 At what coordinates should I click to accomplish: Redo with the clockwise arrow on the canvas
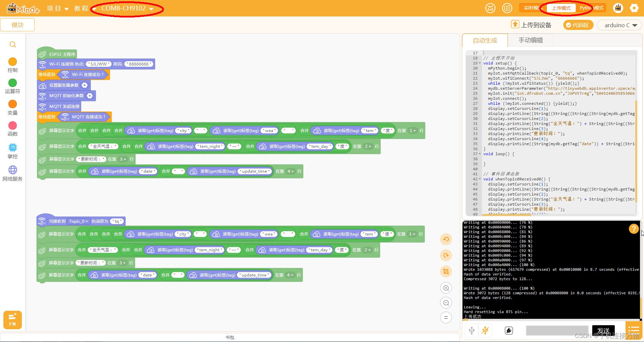(x=446, y=255)
